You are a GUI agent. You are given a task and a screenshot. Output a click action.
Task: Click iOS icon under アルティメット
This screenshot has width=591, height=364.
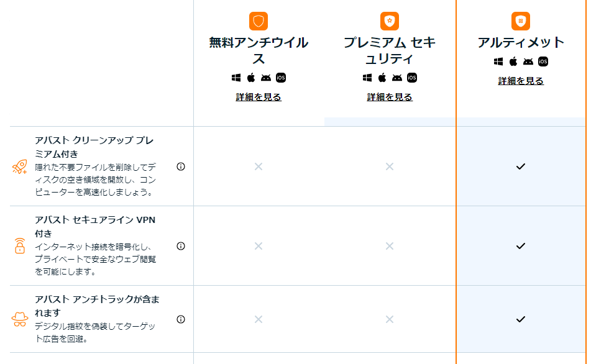tap(543, 61)
